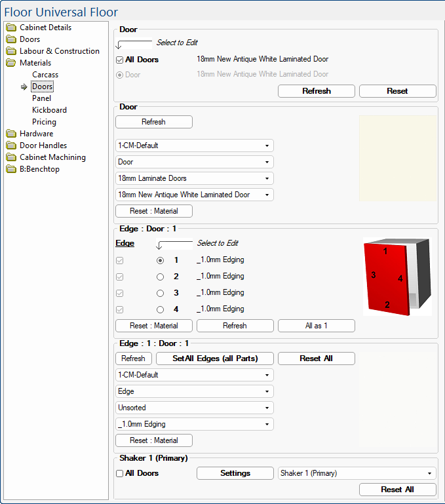
Task: Click the Door Handles folder icon
Action: [x=11, y=145]
